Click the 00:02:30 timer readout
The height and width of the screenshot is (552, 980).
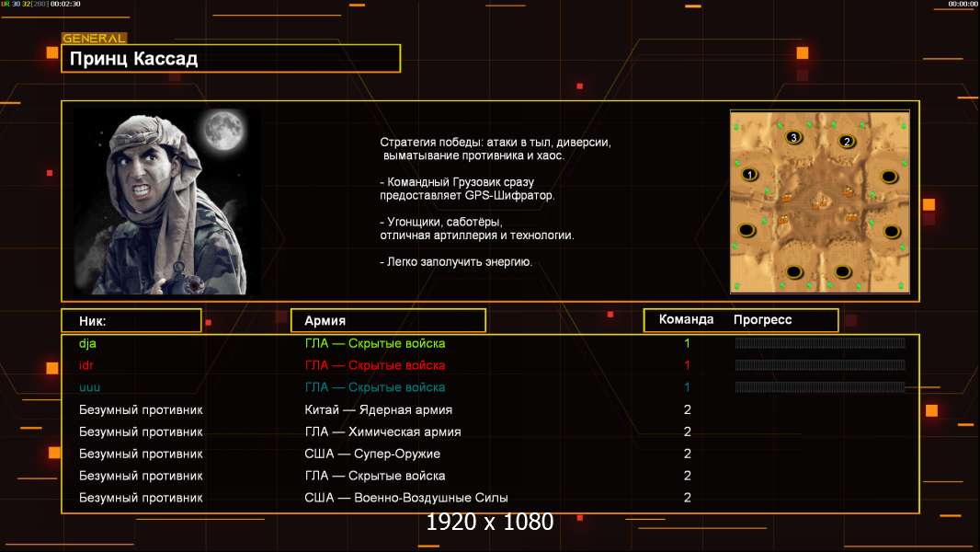click(65, 4)
